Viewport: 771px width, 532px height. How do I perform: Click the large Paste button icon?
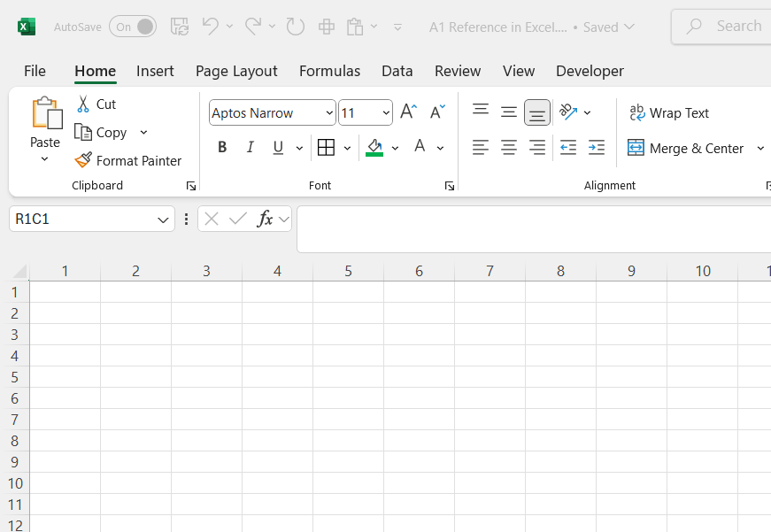click(46, 113)
